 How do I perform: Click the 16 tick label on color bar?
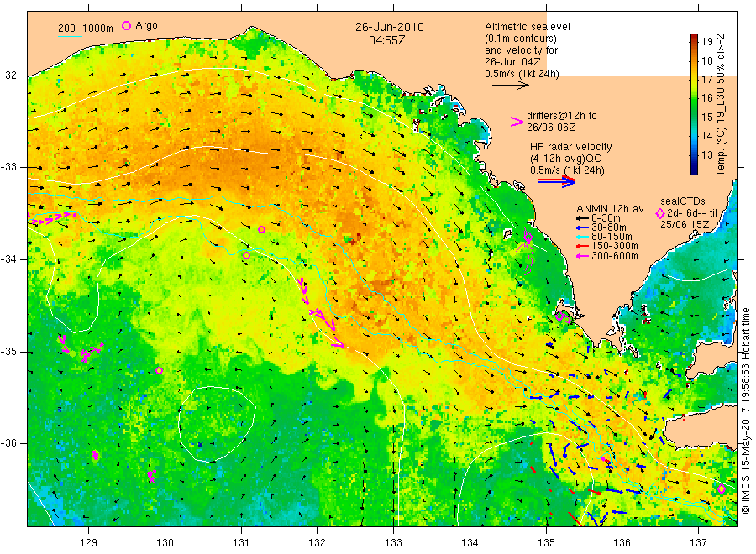pyautogui.click(x=707, y=98)
